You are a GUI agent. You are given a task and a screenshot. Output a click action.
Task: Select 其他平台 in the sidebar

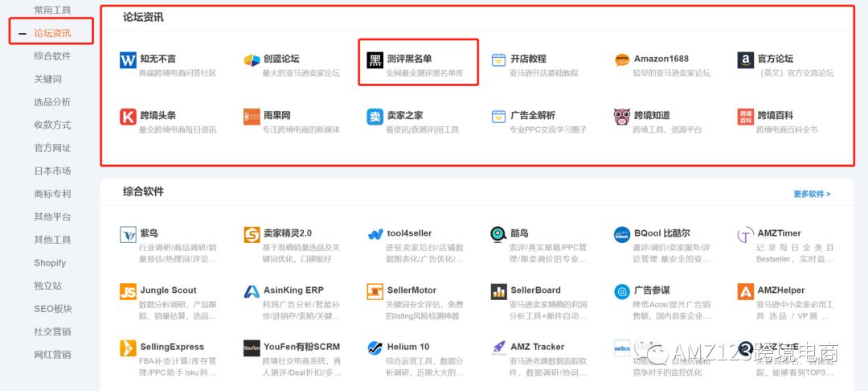52,217
